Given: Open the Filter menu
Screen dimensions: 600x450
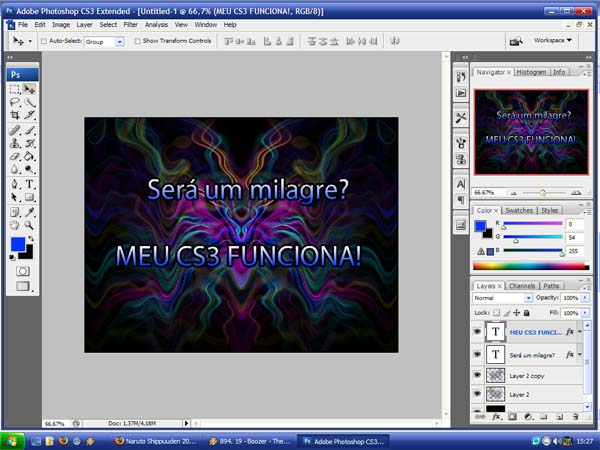Looking at the screenshot, I should (x=130, y=24).
